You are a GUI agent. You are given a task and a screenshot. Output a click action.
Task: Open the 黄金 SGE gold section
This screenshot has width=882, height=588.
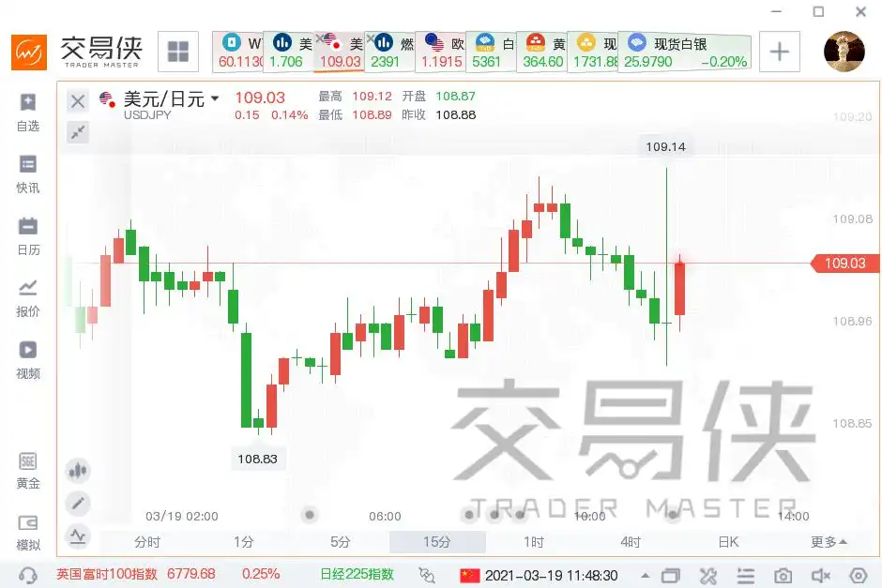coord(27,471)
